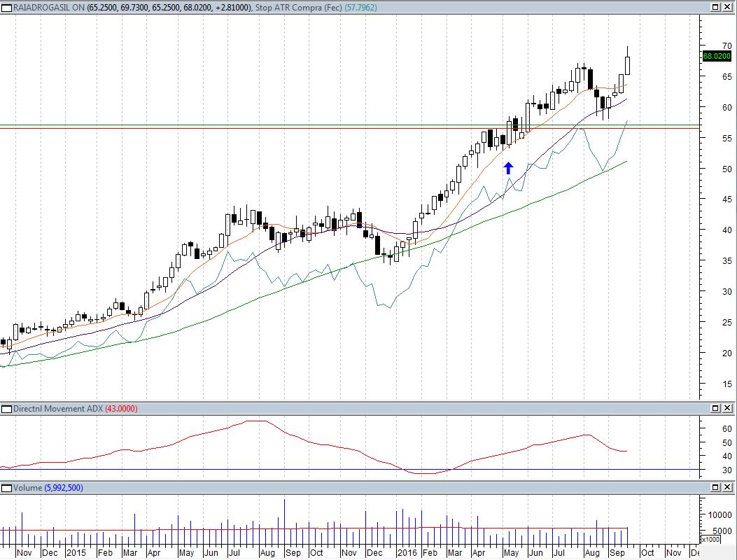Image resolution: width=737 pixels, height=560 pixels.
Task: Click the 2016 label on the date axis
Action: (408, 552)
